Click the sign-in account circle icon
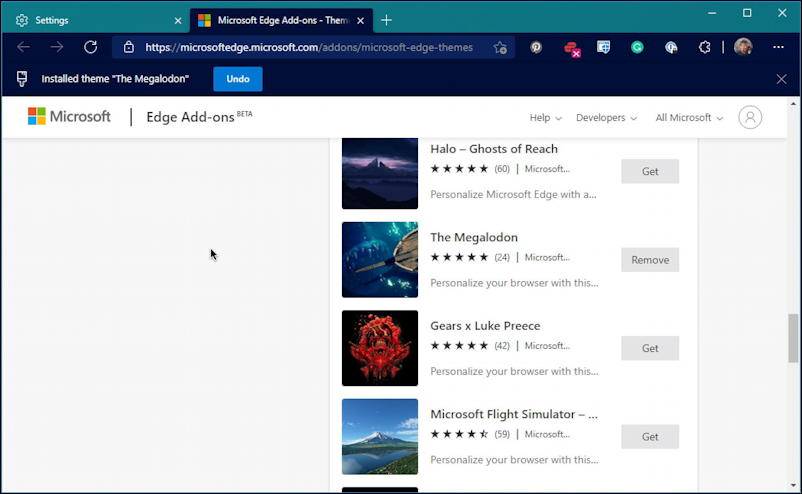Screen dimensions: 802x494 750,117
